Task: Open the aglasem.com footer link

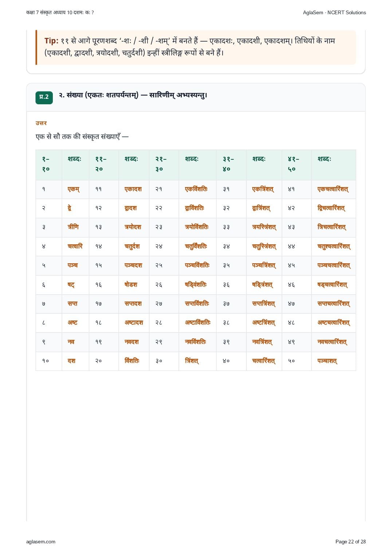Action: [x=41, y=542]
